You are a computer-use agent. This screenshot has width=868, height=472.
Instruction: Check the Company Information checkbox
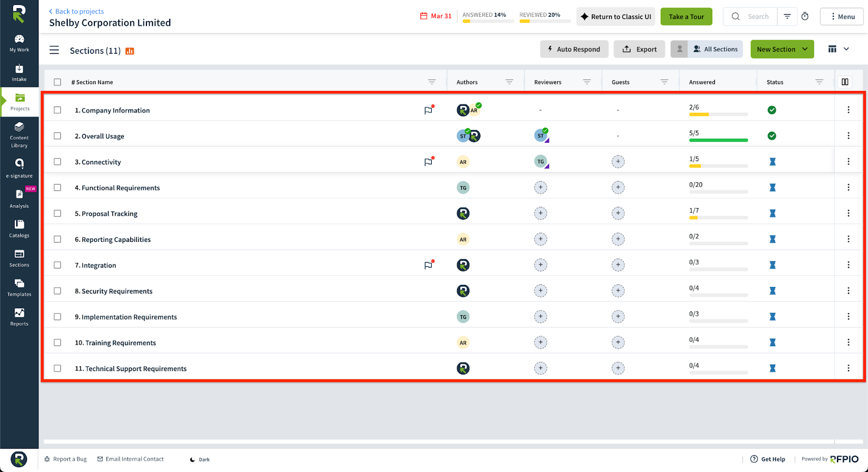[x=58, y=110]
